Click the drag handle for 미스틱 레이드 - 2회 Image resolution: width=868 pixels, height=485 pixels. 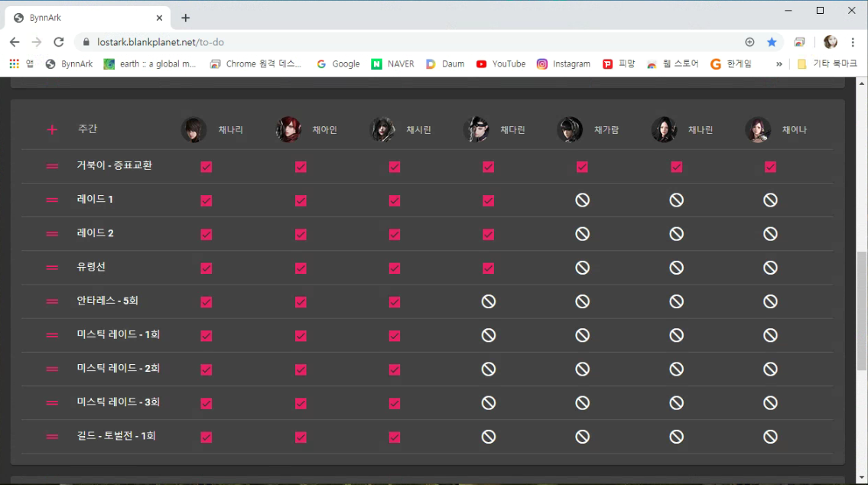(52, 369)
